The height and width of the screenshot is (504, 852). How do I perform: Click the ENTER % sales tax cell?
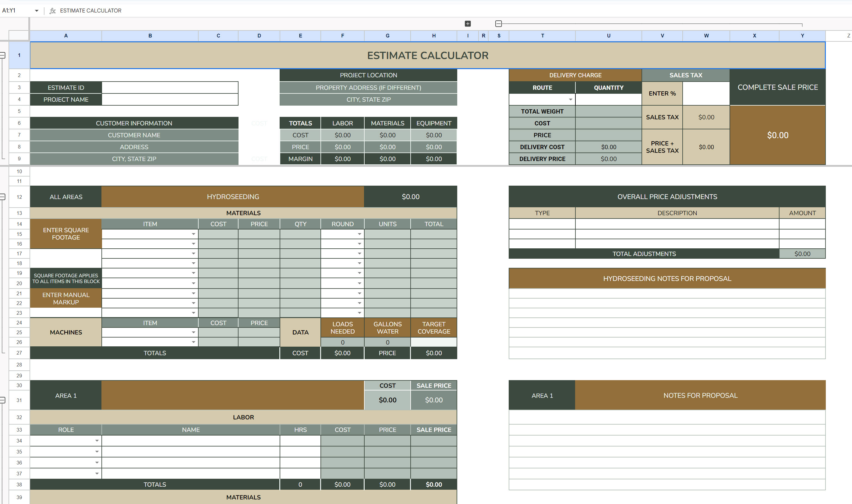click(x=706, y=93)
